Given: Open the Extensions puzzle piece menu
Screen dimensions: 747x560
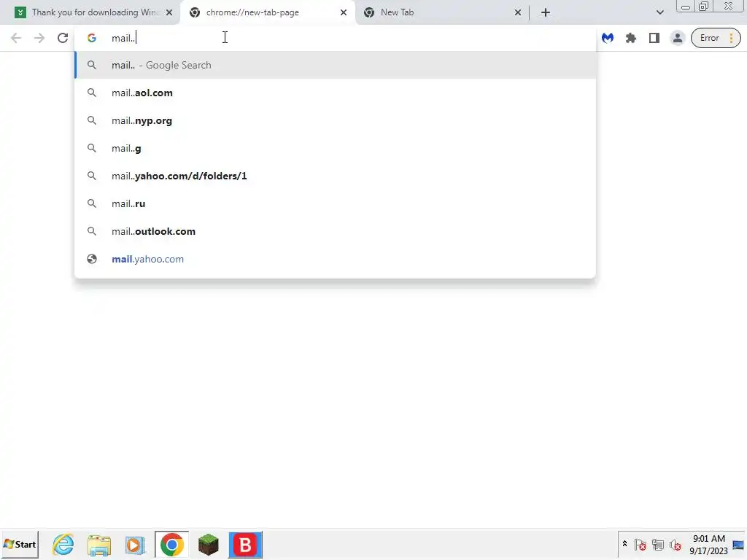Looking at the screenshot, I should click(631, 38).
